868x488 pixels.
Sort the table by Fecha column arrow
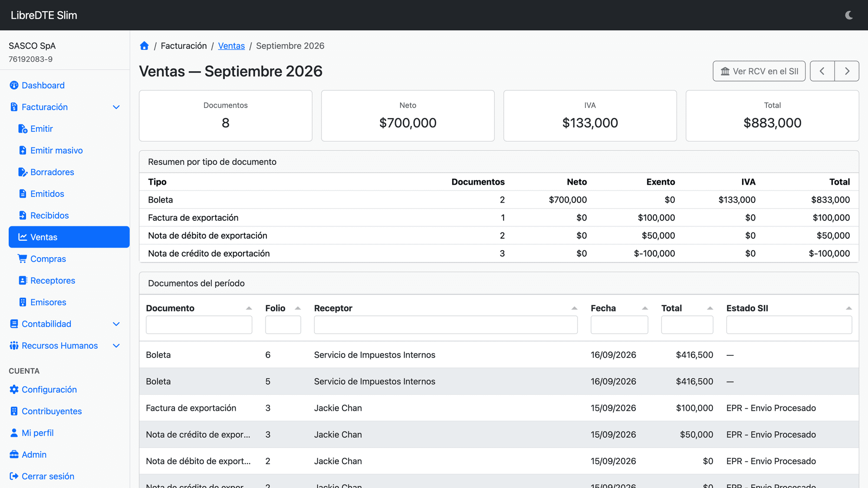tap(645, 308)
